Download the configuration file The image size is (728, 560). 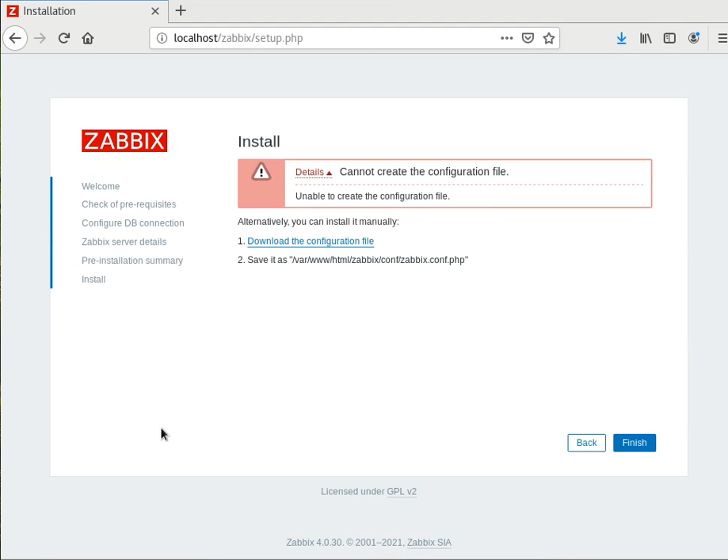[x=311, y=241]
